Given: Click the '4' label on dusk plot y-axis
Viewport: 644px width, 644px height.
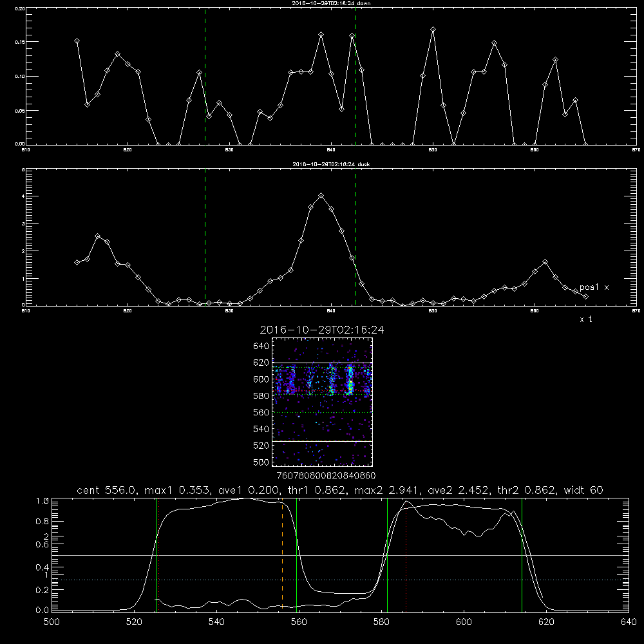Looking at the screenshot, I should (x=23, y=196).
